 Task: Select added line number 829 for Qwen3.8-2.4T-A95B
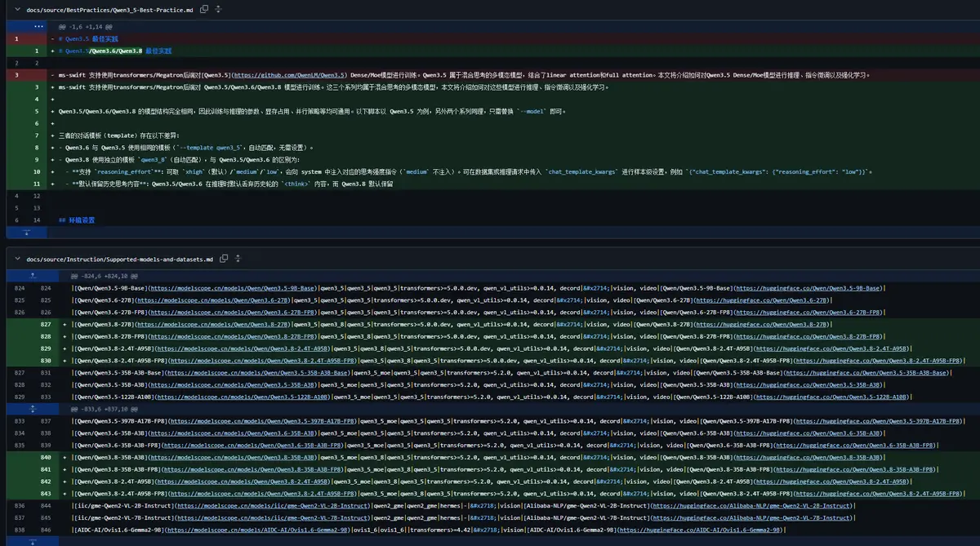(44, 348)
